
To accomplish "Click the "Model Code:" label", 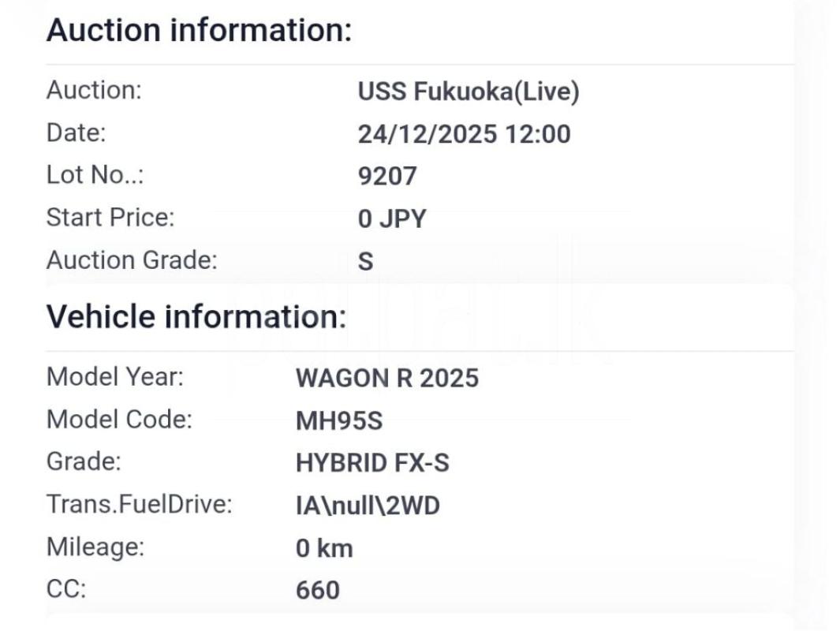I will 119,420.
